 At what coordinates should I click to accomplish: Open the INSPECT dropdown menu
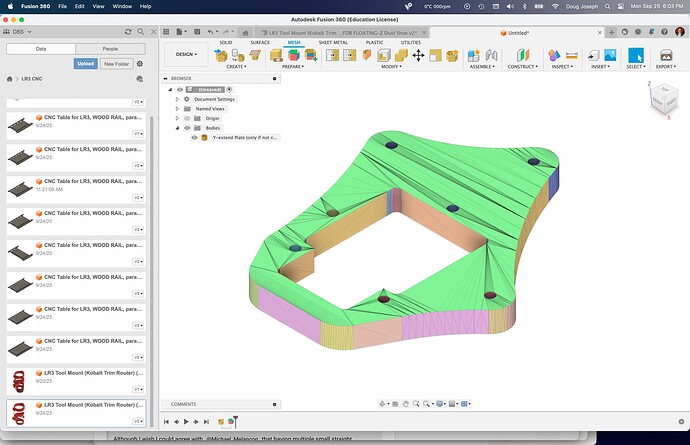click(x=563, y=66)
